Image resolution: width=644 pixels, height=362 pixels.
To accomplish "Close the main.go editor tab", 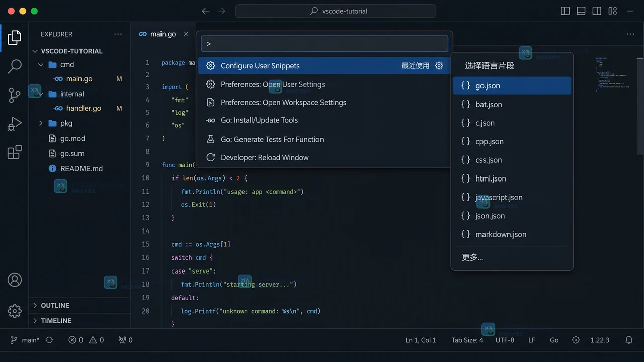I will coord(186,34).
